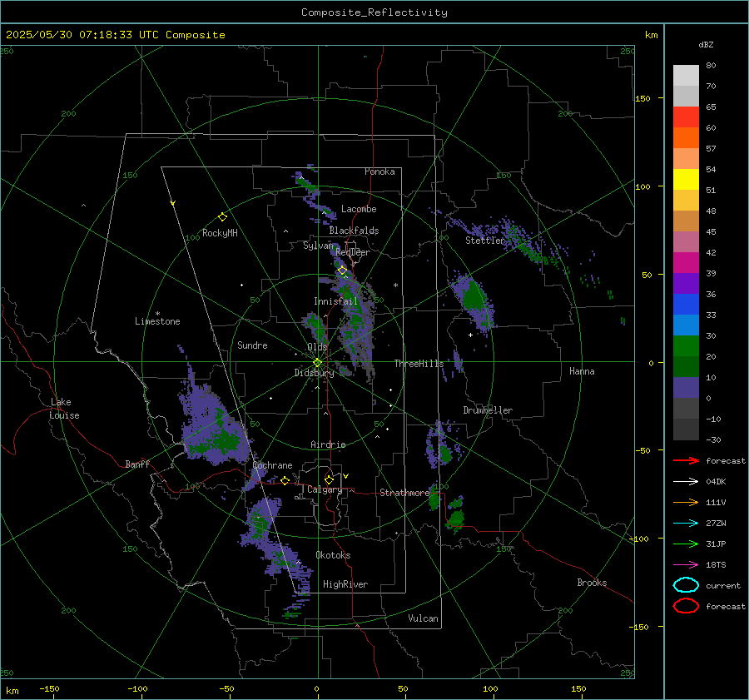749x700 pixels.
Task: Click the red forecast ellipse icon
Action: 686,606
